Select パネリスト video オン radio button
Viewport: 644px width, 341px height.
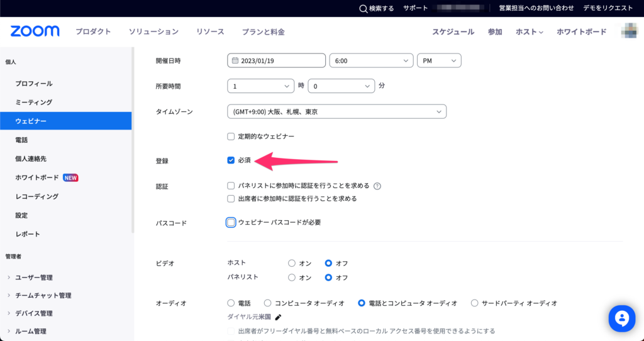click(292, 277)
